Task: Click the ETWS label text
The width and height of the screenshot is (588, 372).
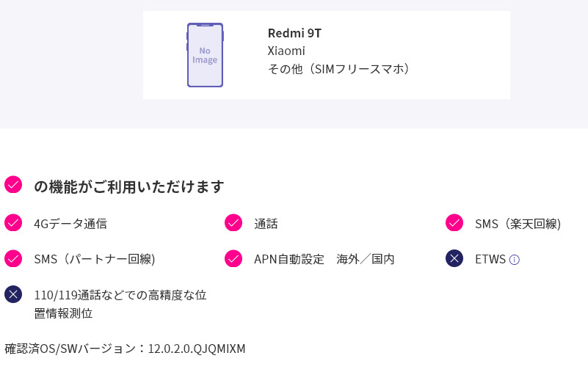Action: 490,259
